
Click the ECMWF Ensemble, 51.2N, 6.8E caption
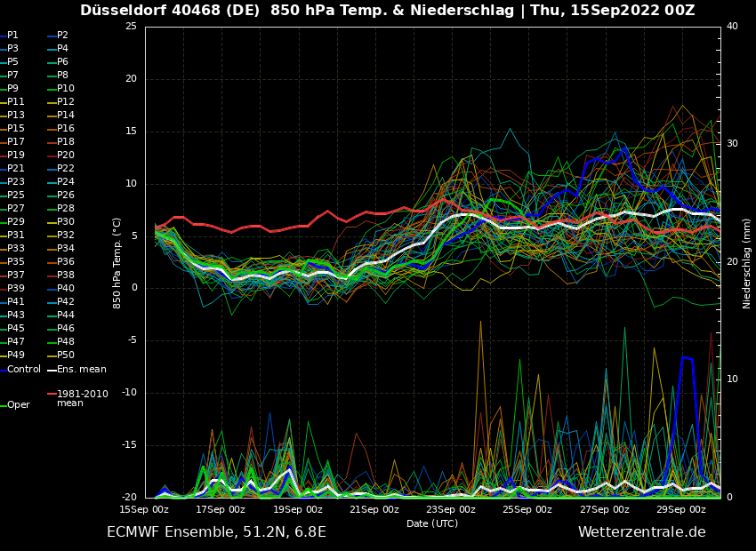click(216, 532)
